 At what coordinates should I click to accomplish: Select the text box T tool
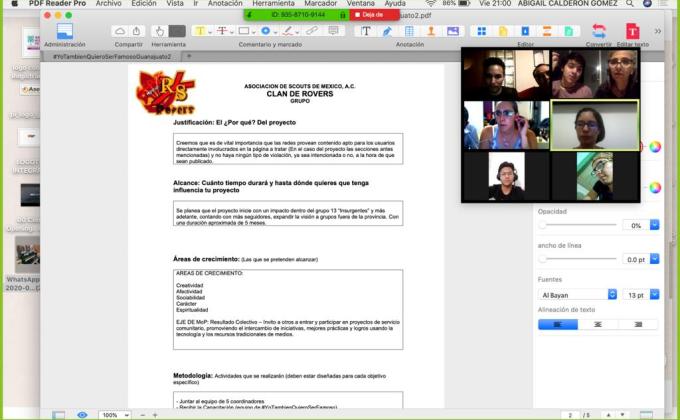tap(366, 31)
